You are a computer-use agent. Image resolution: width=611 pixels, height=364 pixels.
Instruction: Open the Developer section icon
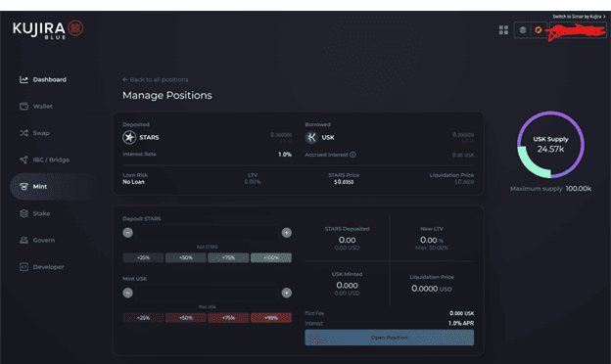tap(23, 267)
